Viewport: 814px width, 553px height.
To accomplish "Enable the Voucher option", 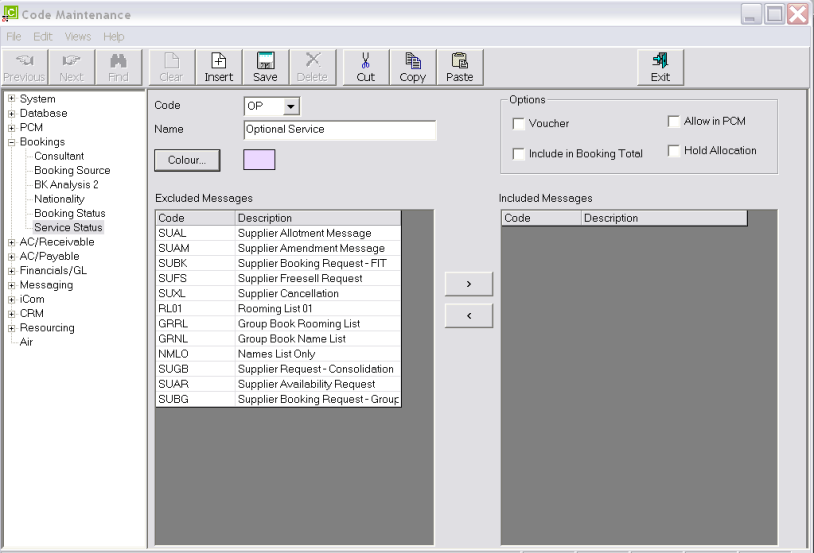I will click(518, 124).
